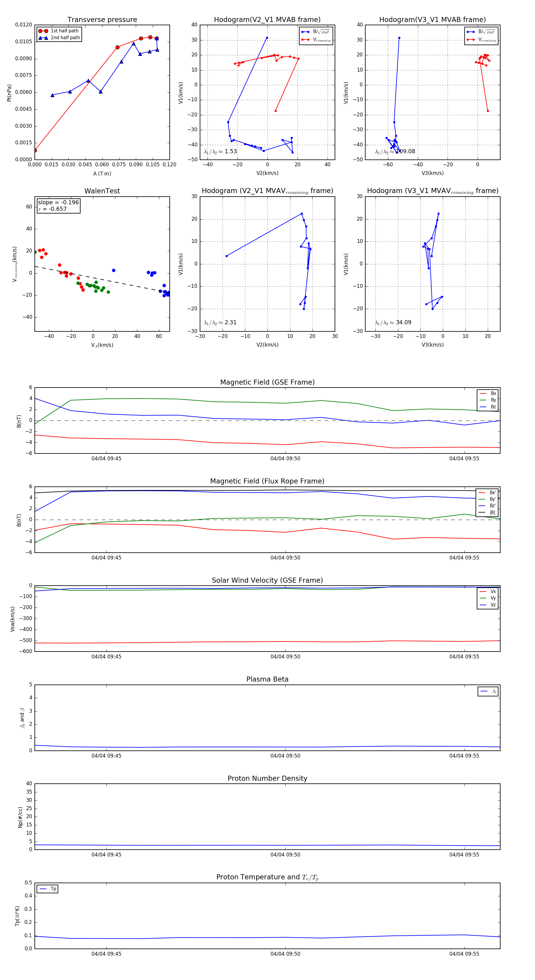Click the 'Plasma Beta' plot title
535x980 pixels.
[267, 679]
